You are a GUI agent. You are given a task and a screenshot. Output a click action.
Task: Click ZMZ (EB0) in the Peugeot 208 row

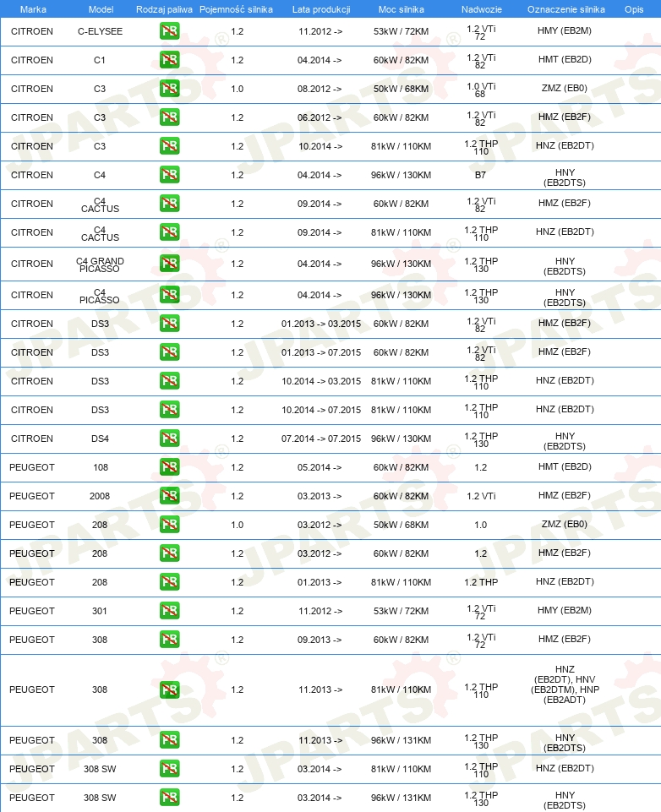(x=565, y=524)
